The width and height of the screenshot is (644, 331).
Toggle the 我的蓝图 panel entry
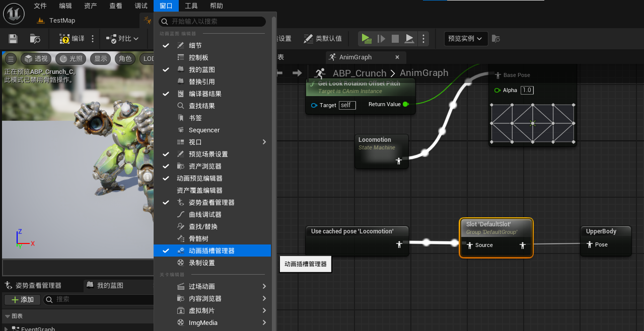click(212, 69)
